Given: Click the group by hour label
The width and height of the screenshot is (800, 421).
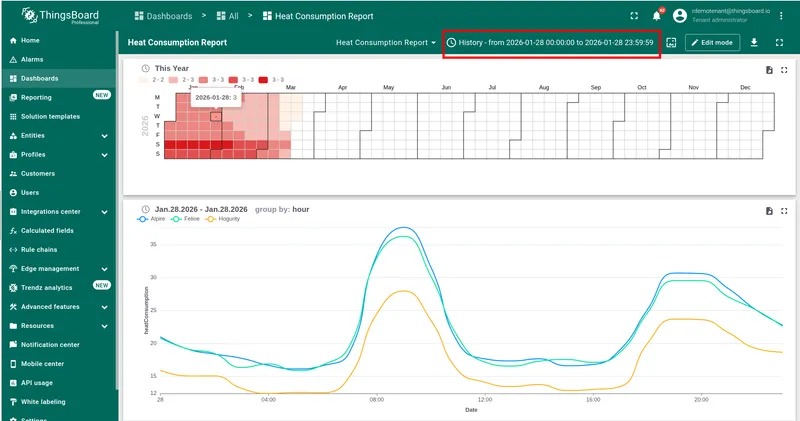Looking at the screenshot, I should tap(282, 209).
